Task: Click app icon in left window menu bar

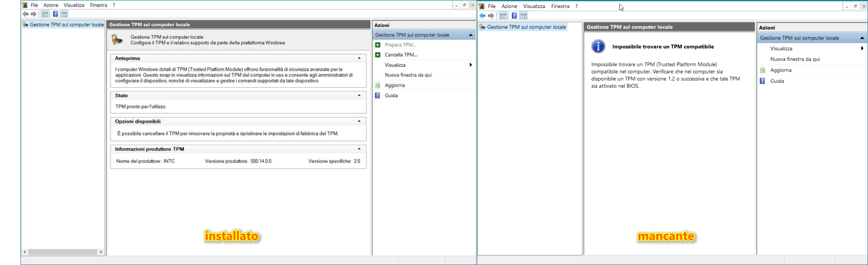Action: [25, 5]
